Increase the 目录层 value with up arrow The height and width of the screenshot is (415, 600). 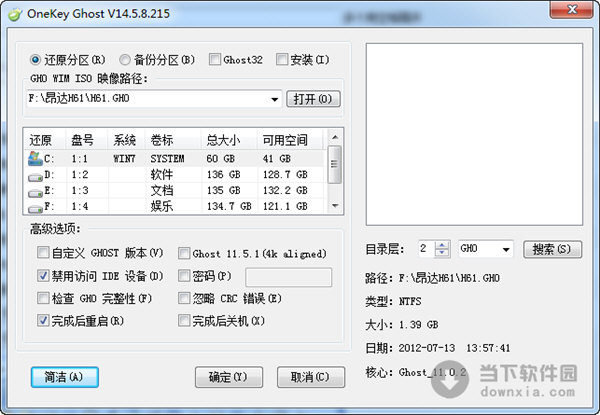click(x=442, y=245)
